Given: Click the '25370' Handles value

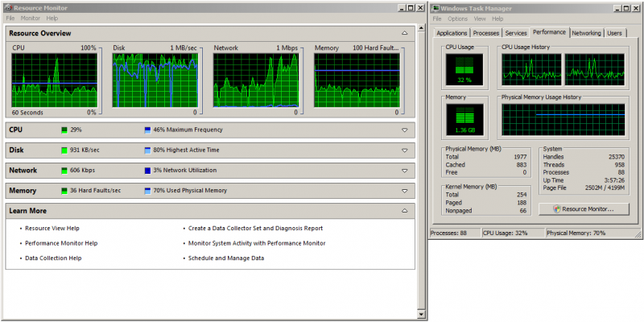Looking at the screenshot, I should point(617,157).
